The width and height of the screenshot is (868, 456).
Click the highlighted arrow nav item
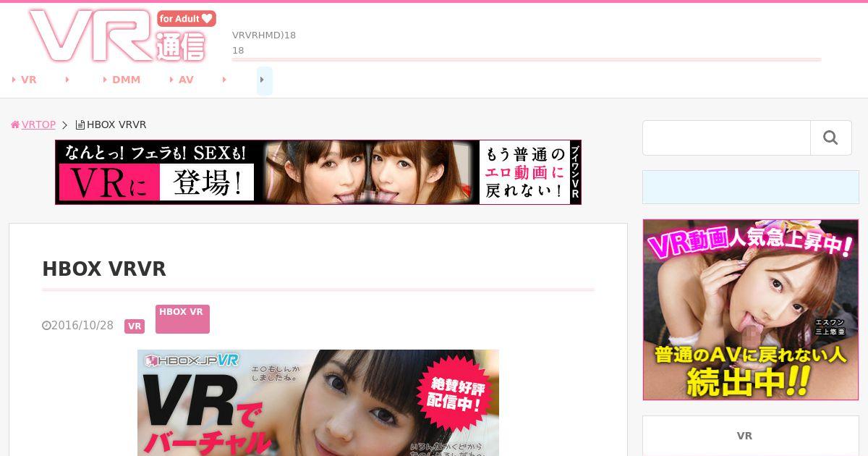coord(265,80)
